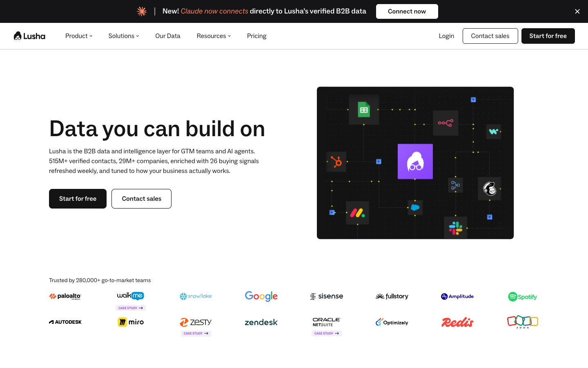
Task: Click the teal W icon in the graphic
Action: click(x=494, y=132)
